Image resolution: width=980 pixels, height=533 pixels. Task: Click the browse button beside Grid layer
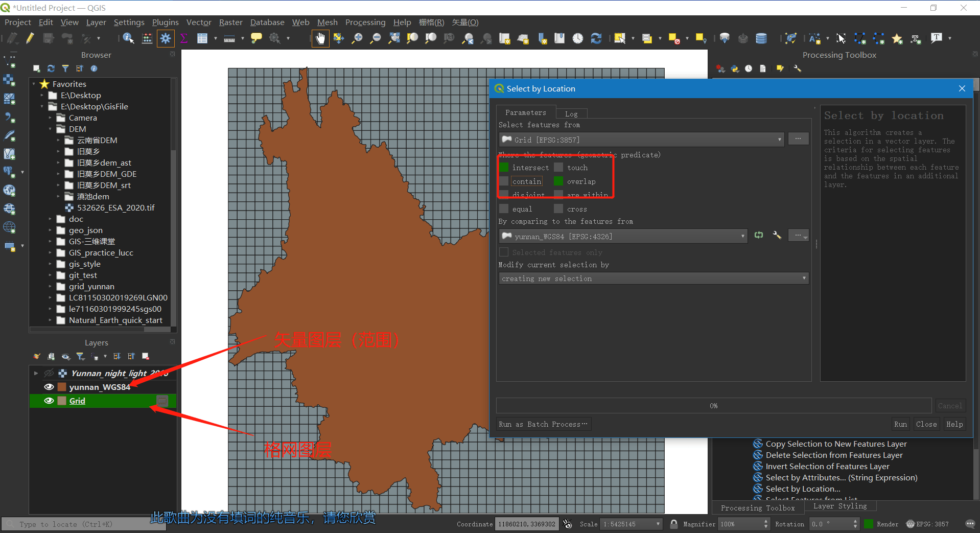pyautogui.click(x=798, y=139)
